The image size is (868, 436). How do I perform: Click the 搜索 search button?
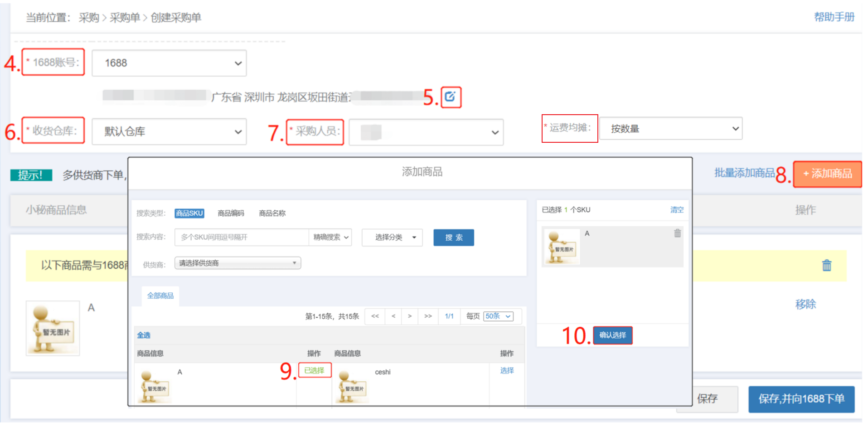tap(454, 237)
